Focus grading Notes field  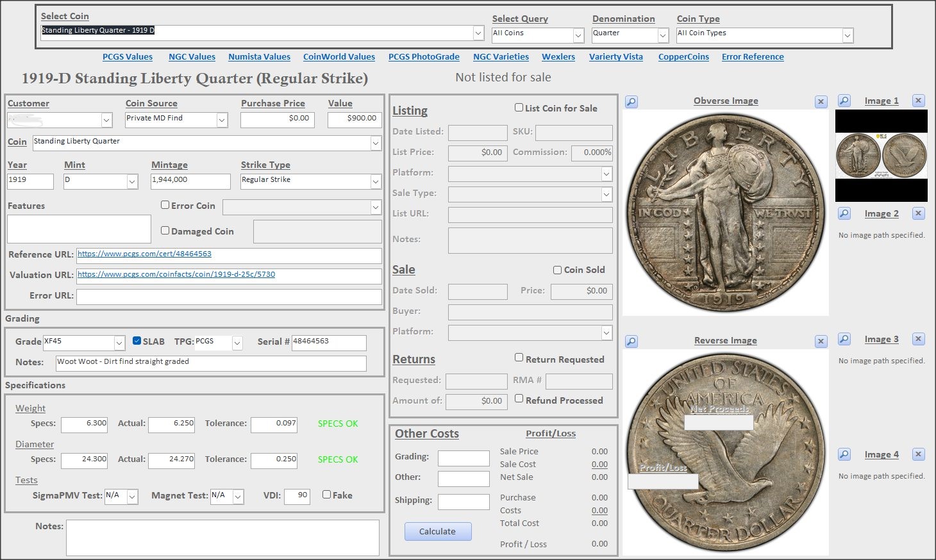pos(211,363)
